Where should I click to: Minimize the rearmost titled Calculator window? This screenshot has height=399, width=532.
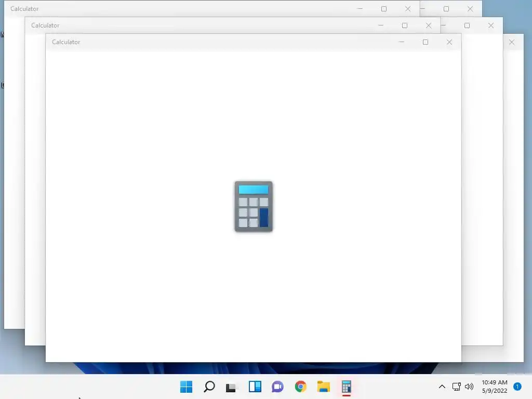point(360,9)
